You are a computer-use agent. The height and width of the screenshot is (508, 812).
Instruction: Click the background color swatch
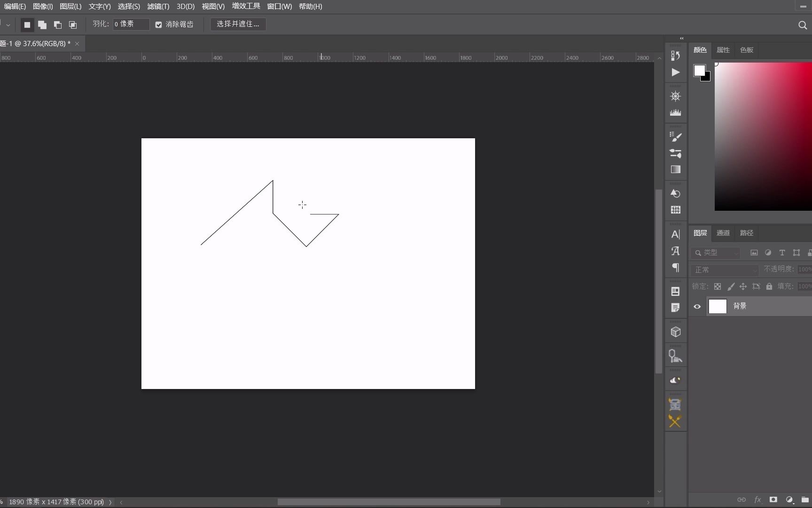(707, 78)
